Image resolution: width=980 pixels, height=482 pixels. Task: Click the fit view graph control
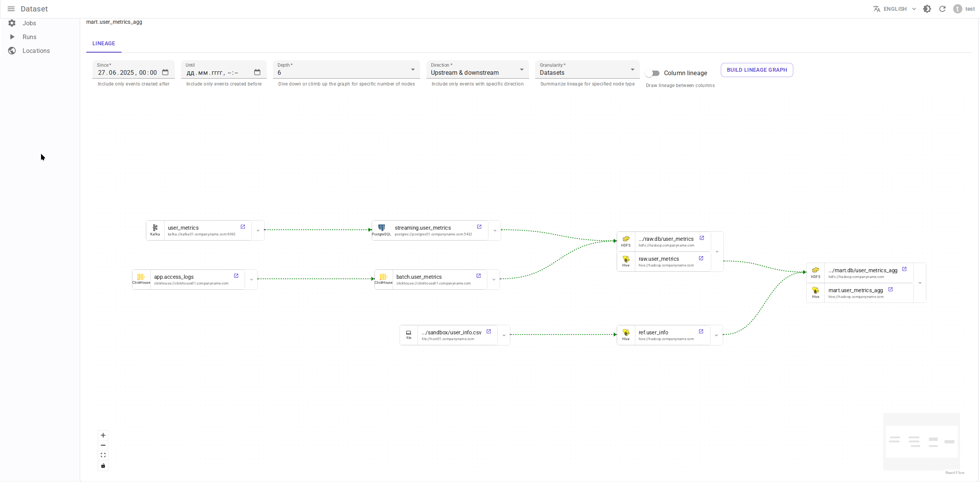pyautogui.click(x=103, y=455)
